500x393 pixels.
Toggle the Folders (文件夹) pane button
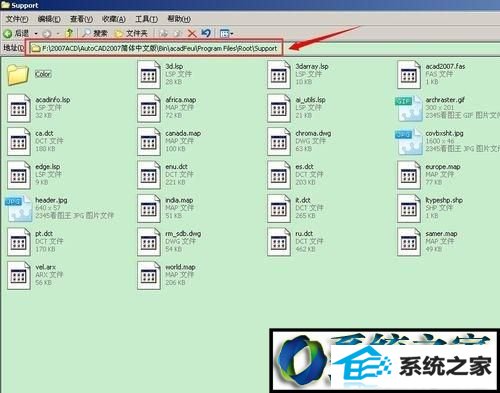(x=131, y=33)
